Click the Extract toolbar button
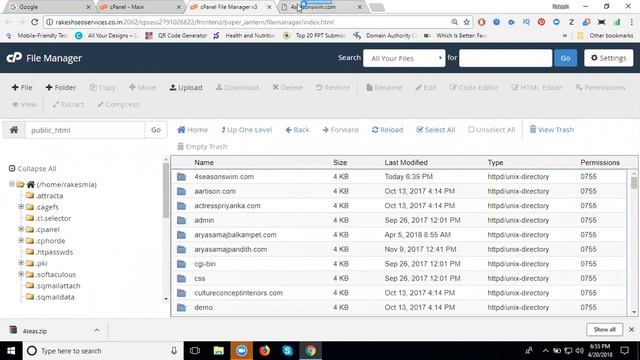This screenshot has width=640, height=360. [x=68, y=104]
